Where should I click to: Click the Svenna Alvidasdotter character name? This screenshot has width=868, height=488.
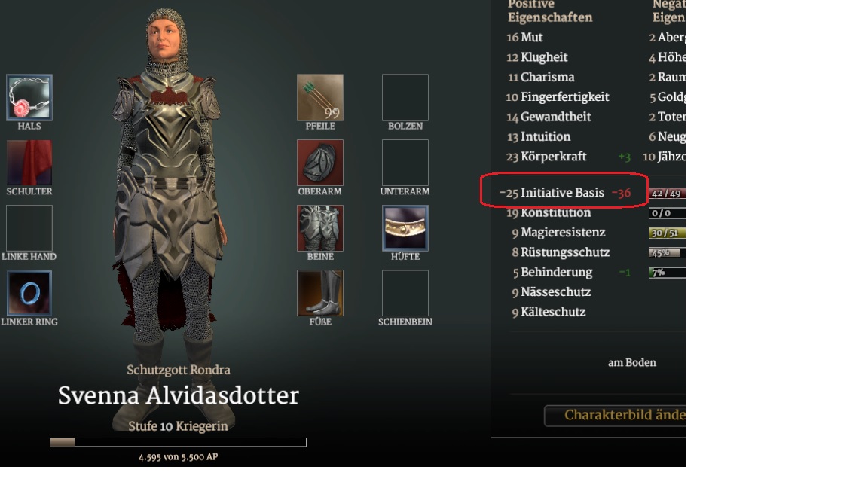[179, 395]
